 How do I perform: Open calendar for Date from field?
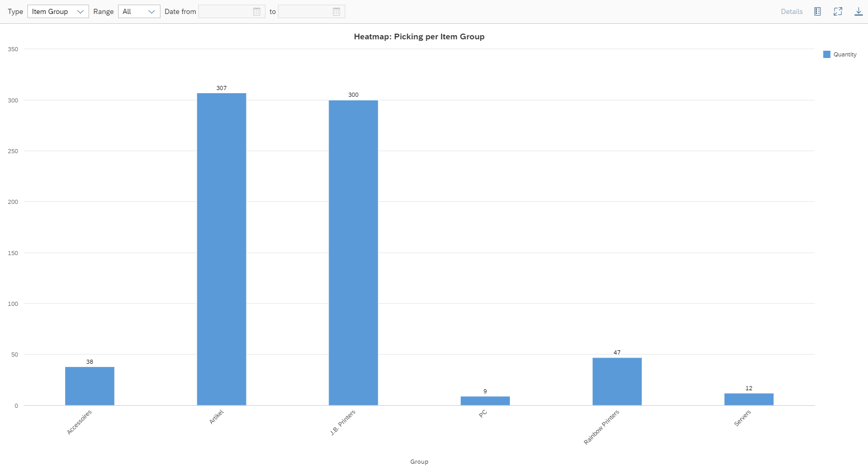coord(257,11)
